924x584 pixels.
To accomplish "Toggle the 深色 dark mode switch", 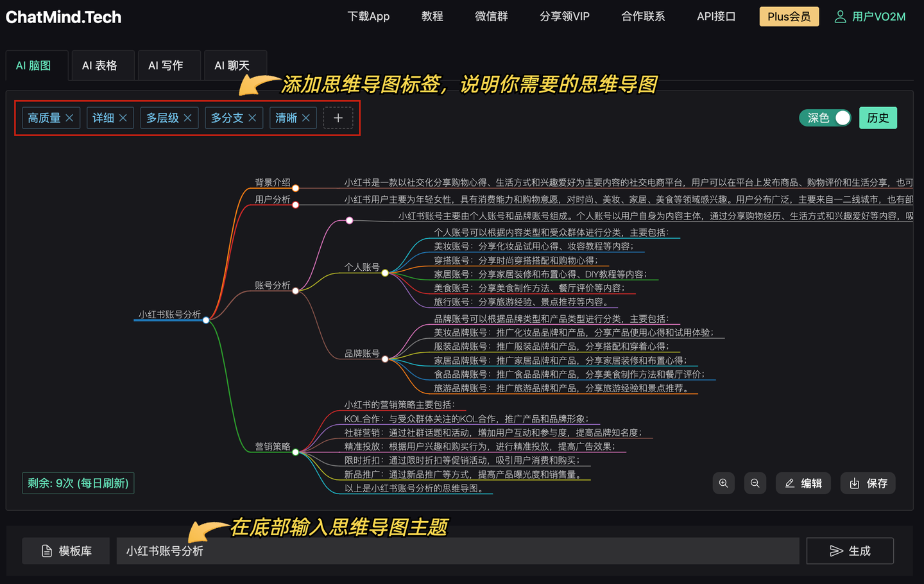I will [825, 118].
